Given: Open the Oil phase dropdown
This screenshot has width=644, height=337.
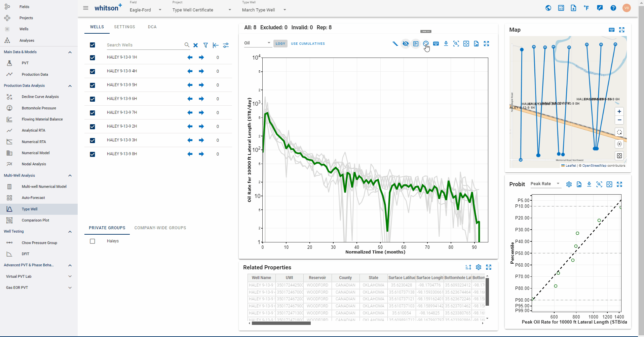Looking at the screenshot, I should (258, 43).
